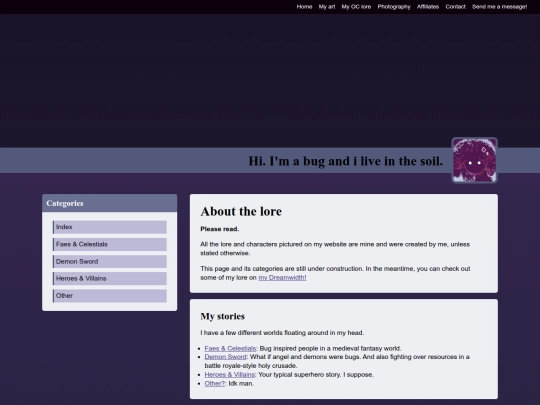Click the Categories panel header
This screenshot has width=540, height=405.
(110, 203)
